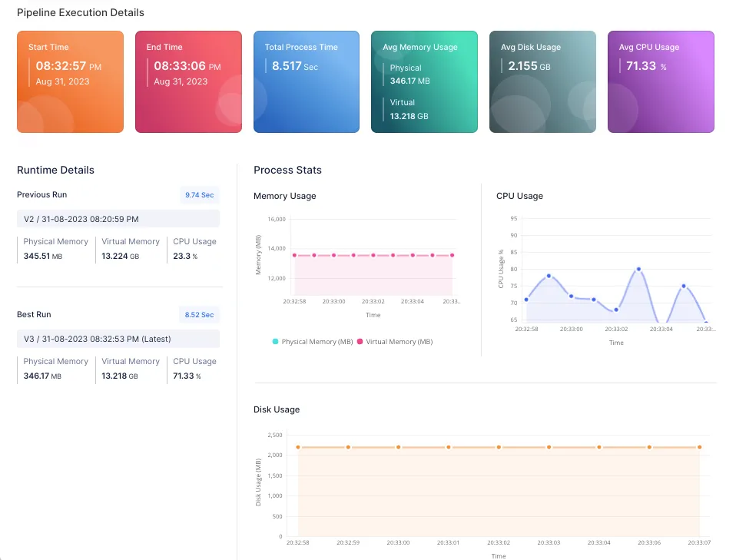Click the Avg CPU Usage card title
736x560 pixels.
[x=649, y=47]
